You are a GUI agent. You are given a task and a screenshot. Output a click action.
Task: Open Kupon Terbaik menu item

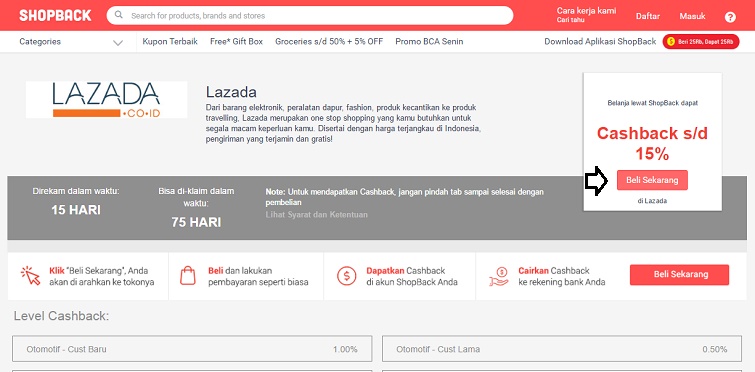coord(170,41)
